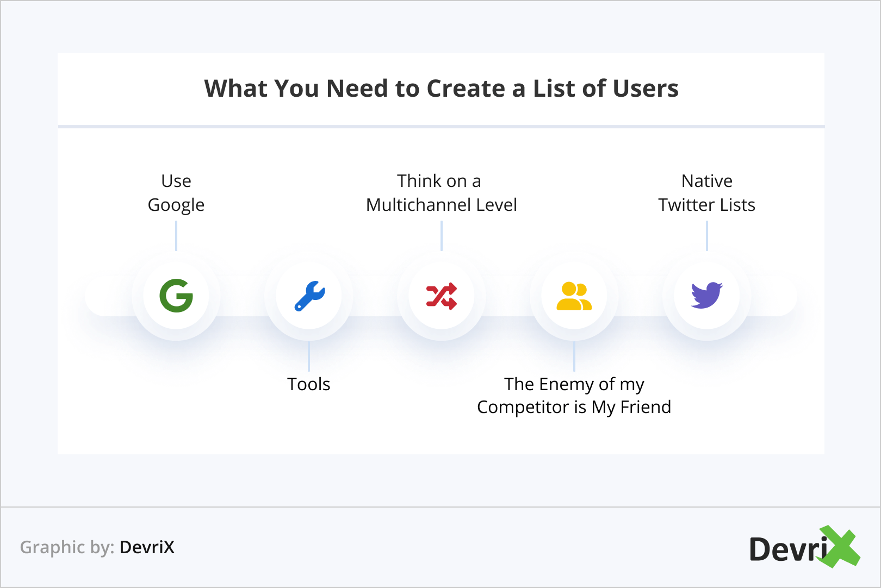This screenshot has width=881, height=588.
Task: Click the connector line under Native Twitter Lists
Action: point(706,236)
